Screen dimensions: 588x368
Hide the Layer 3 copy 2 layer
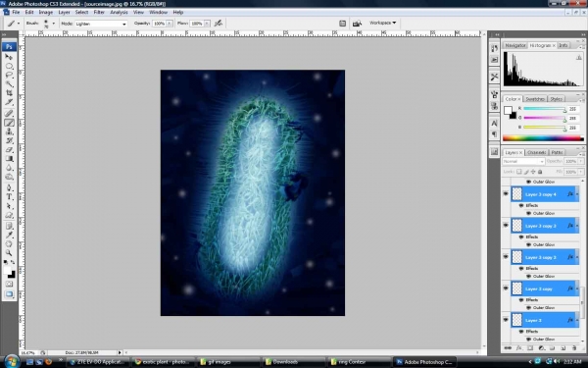[506, 257]
